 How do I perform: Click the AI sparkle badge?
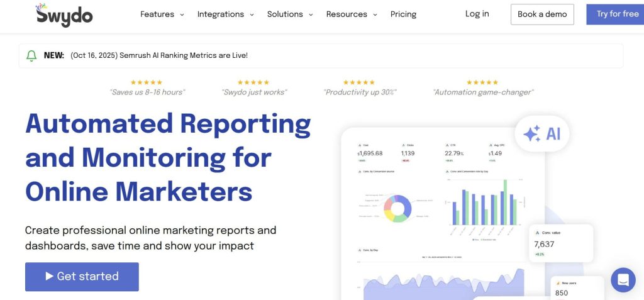(542, 134)
